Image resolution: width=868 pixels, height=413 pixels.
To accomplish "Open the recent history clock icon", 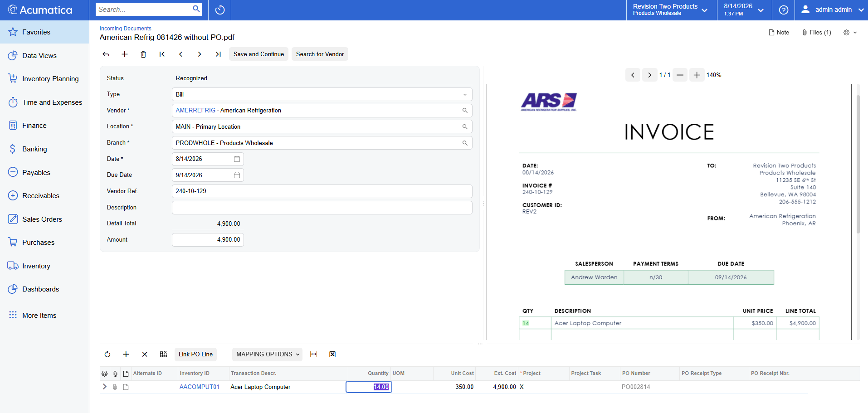I will point(220,10).
